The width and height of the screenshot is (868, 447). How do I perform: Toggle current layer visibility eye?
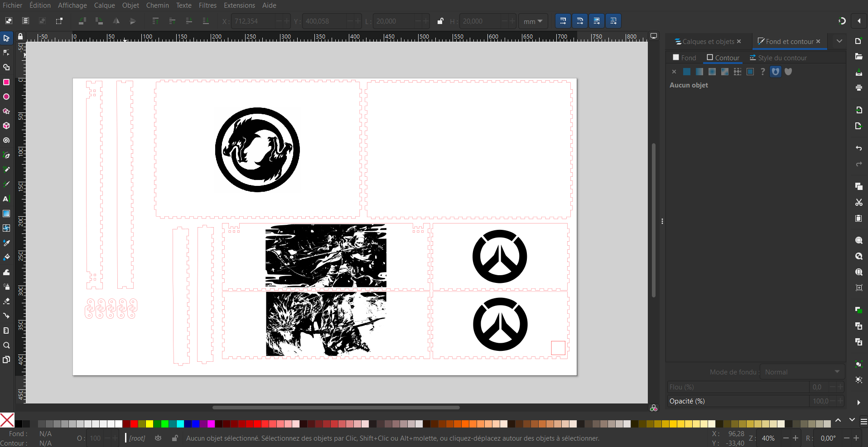click(x=158, y=438)
